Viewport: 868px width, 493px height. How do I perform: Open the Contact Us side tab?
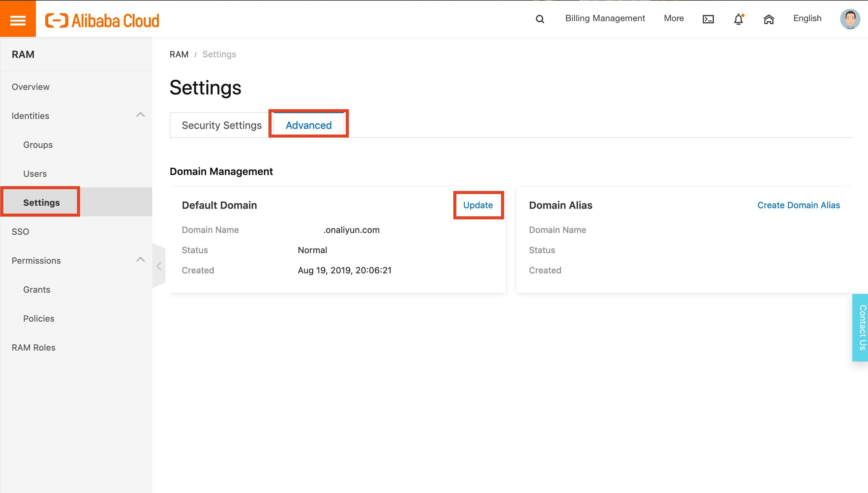point(860,327)
